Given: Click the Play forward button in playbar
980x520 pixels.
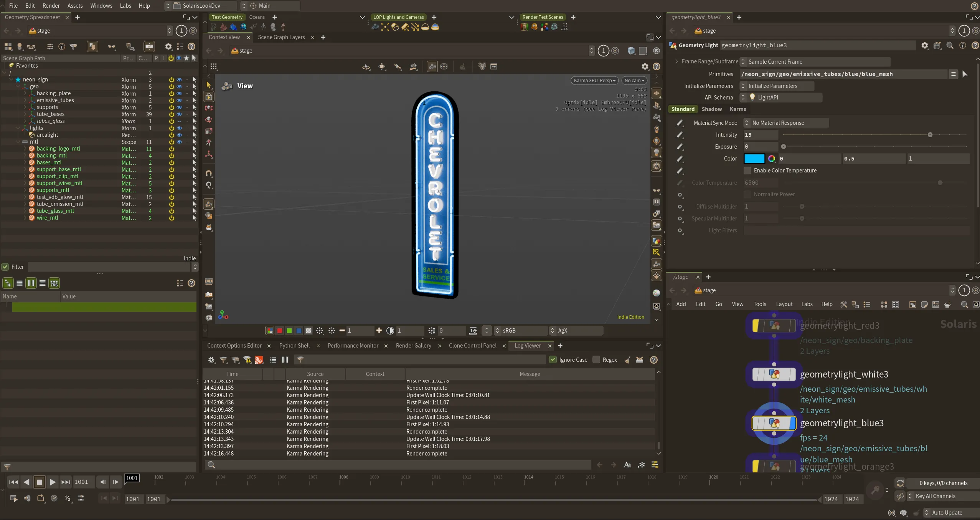Looking at the screenshot, I should (53, 482).
